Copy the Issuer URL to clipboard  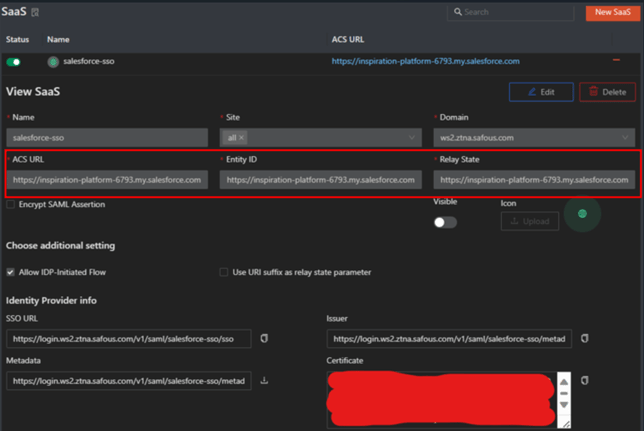pyautogui.click(x=584, y=339)
